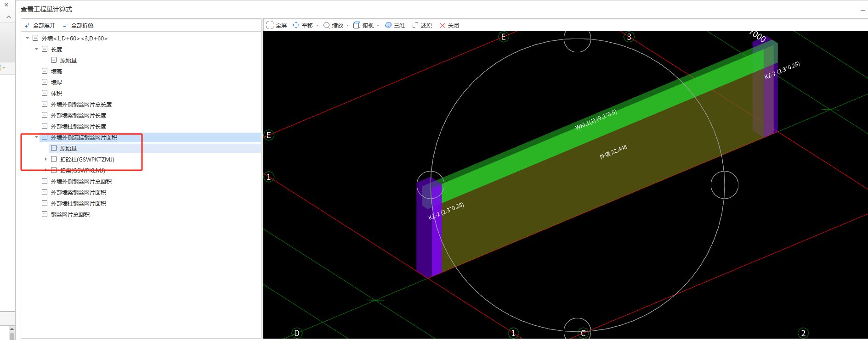The height and width of the screenshot is (340, 868).
Task: Select 外墙外侧钢丝网片总长度 item
Action: [81, 104]
